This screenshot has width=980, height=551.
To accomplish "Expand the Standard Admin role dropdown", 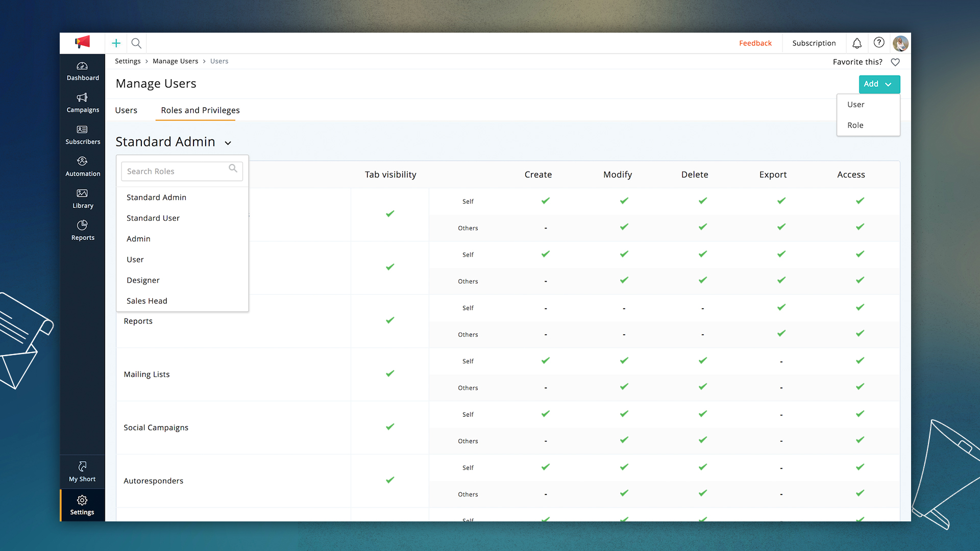I will 228,143.
